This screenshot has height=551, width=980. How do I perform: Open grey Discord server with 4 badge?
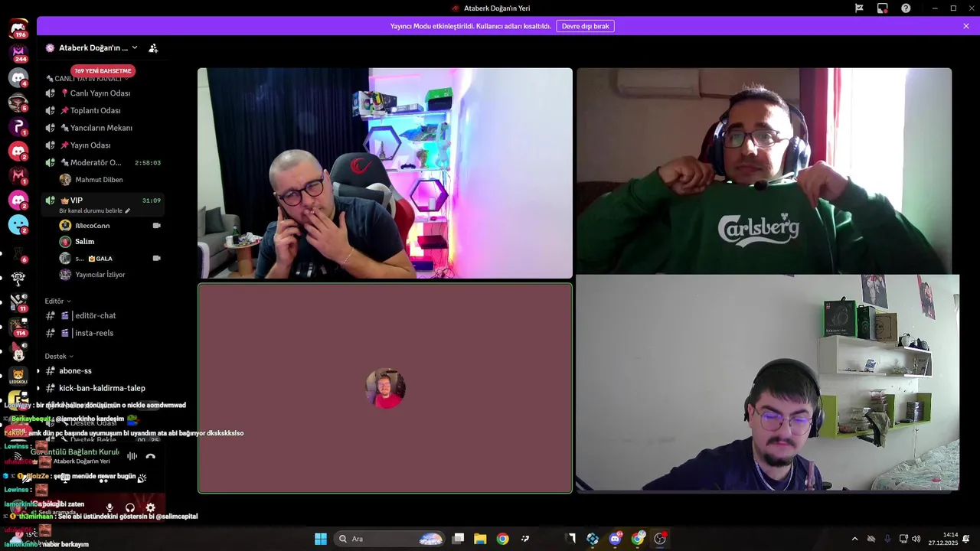18,77
